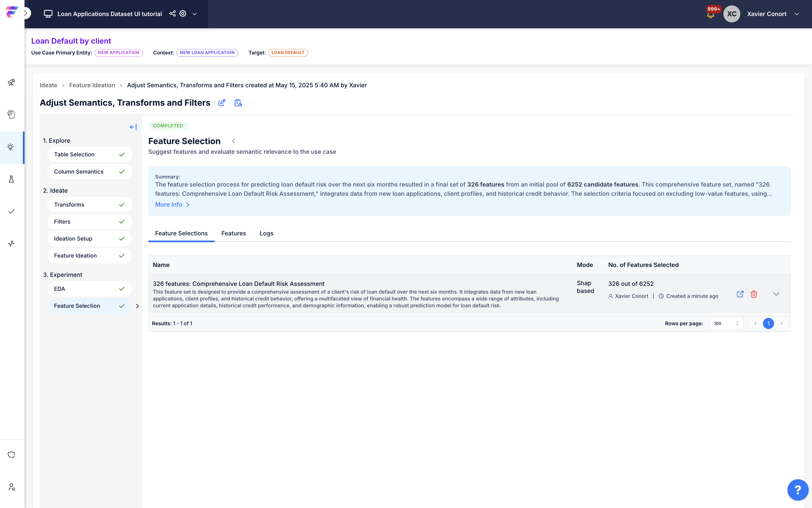Click the Xavier Conort creator label in row
The width and height of the screenshot is (812, 508).
tap(628, 296)
